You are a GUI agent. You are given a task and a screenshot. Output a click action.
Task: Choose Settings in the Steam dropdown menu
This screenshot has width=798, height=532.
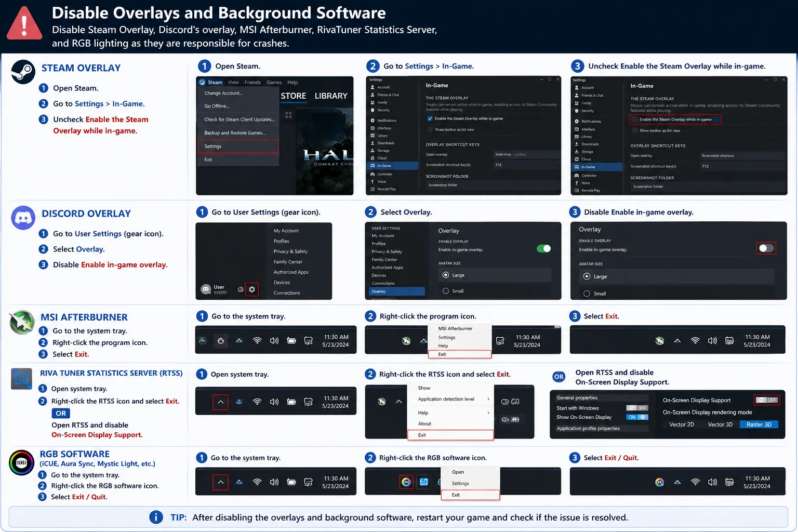[x=238, y=147]
